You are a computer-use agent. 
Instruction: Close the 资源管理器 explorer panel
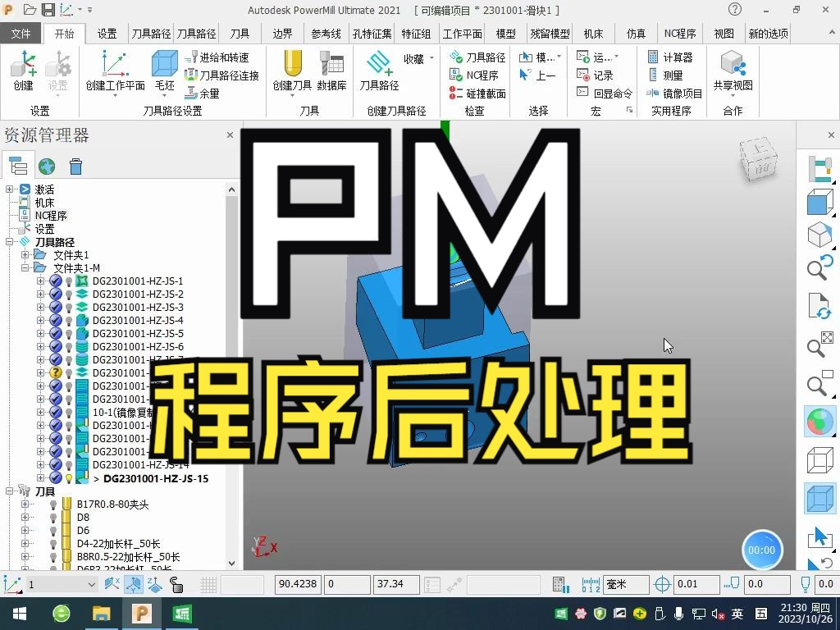coord(230,135)
